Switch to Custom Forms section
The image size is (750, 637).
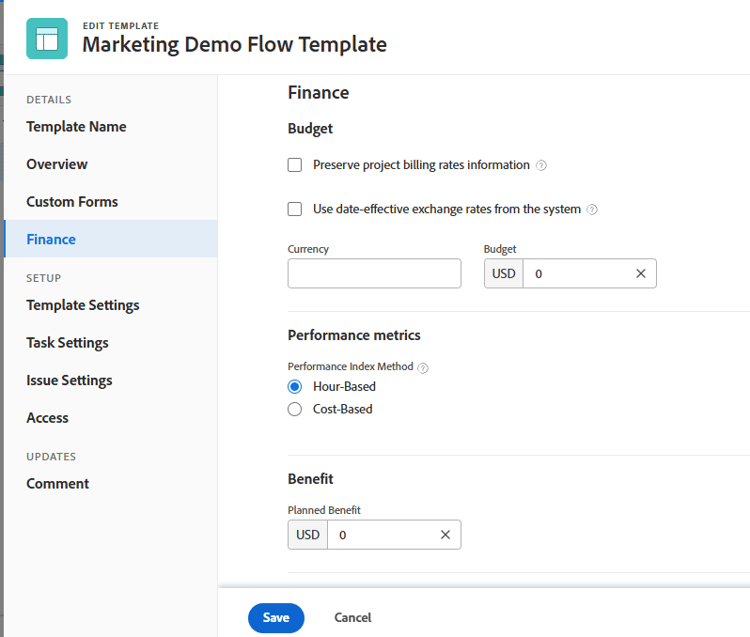click(72, 202)
